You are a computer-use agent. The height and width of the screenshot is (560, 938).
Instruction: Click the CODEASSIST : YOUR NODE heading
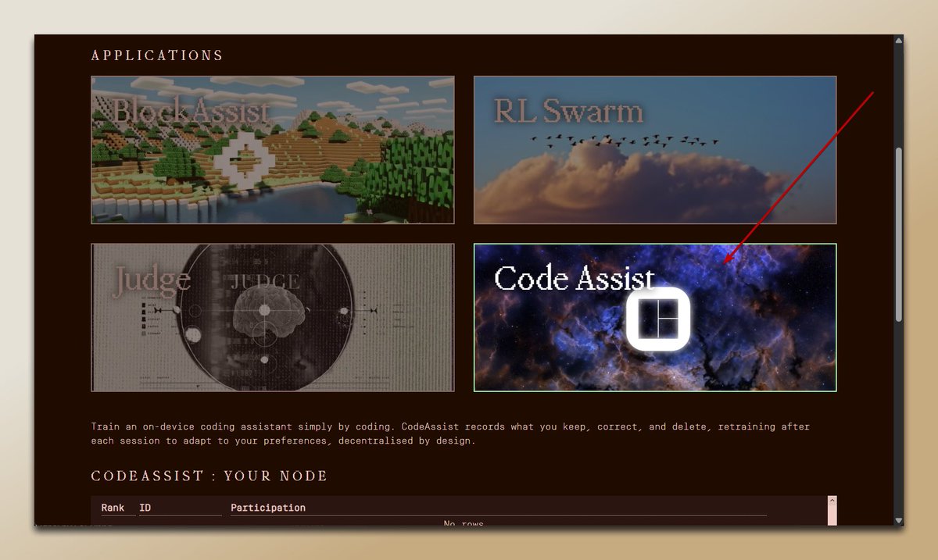[x=209, y=476]
